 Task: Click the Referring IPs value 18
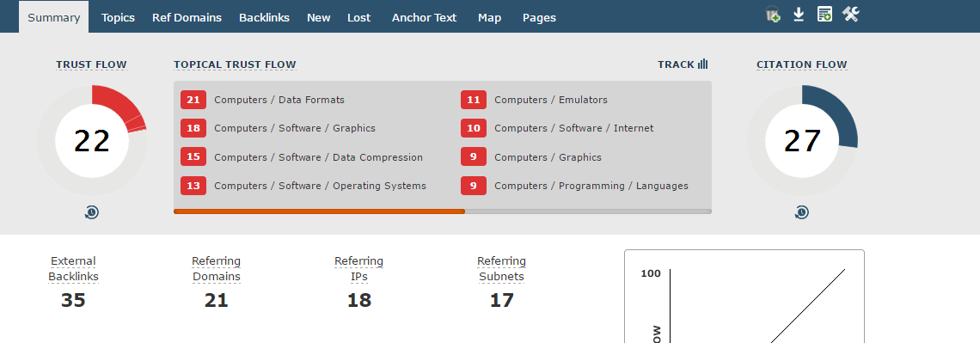(358, 301)
